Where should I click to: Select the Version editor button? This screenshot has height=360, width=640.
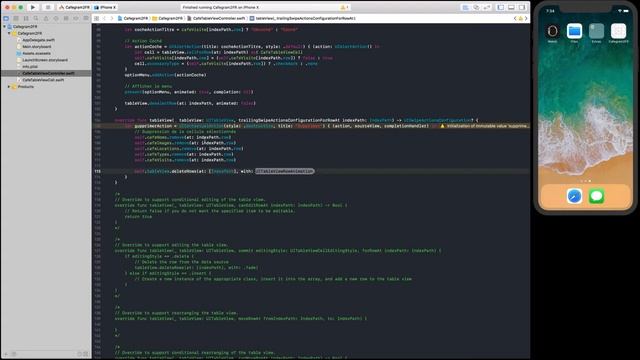(487, 7)
